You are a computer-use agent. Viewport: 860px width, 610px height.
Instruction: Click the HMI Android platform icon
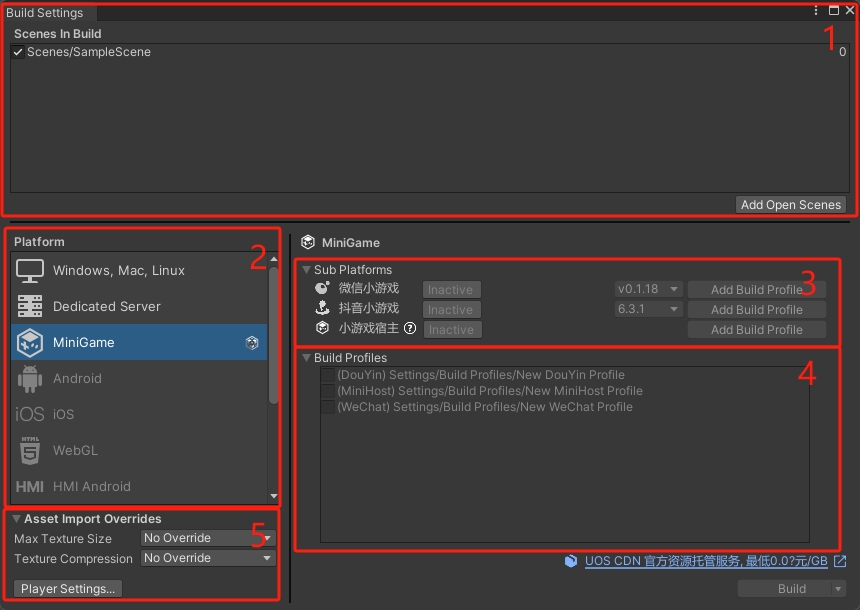point(30,487)
